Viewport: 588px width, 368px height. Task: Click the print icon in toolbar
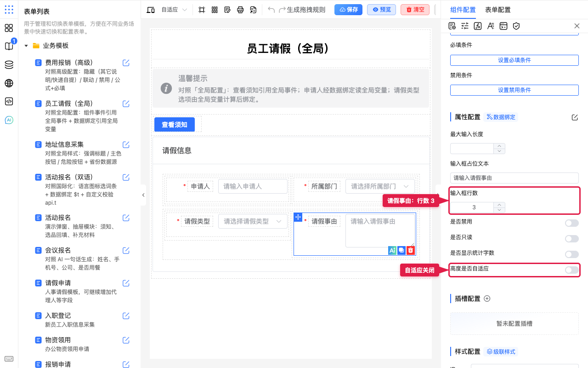tap(240, 10)
